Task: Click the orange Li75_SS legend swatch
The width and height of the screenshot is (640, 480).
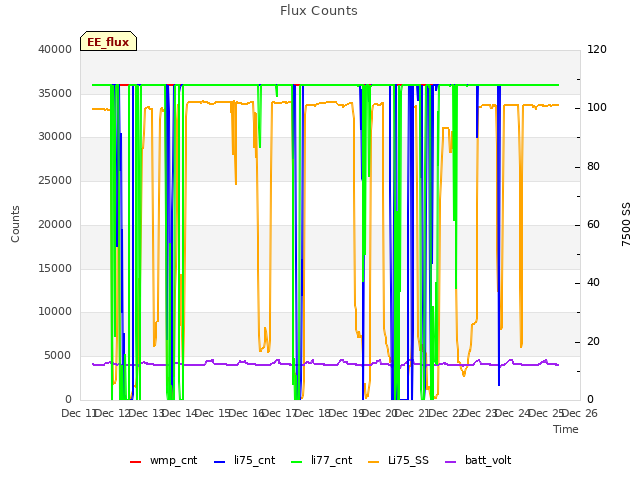Action: [373, 462]
